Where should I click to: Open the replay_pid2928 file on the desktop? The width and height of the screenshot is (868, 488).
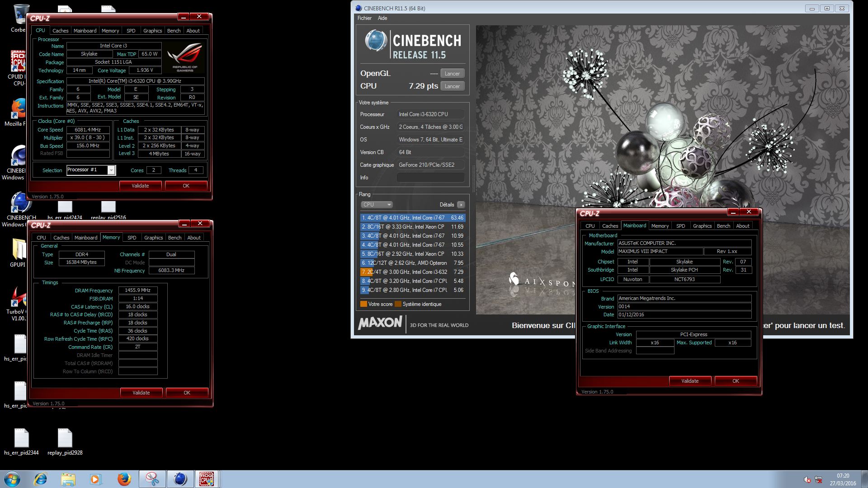(65, 441)
